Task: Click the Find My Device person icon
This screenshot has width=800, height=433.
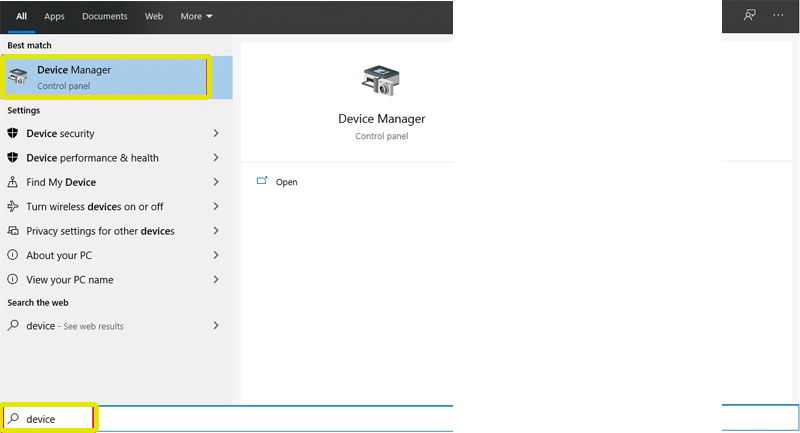Action: [x=13, y=182]
